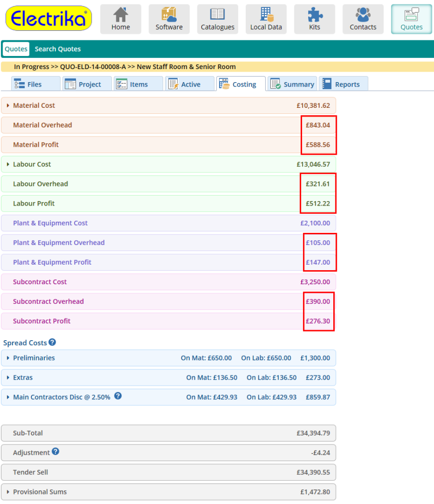This screenshot has width=434, height=504.
Task: Open the Spread Costs help icon
Action: point(52,342)
